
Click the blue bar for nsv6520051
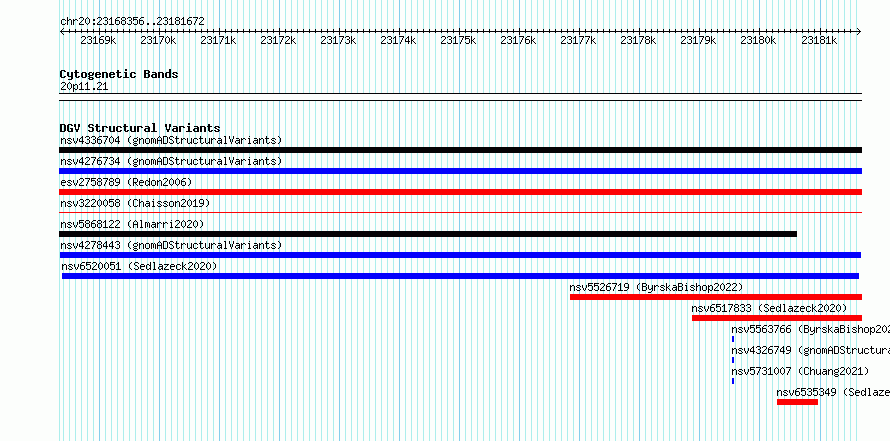pyautogui.click(x=460, y=276)
